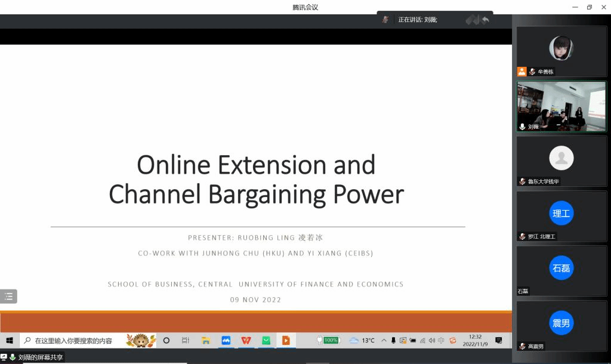The image size is (611, 364).
Task: Open File Explorer from the taskbar
Action: tap(206, 340)
